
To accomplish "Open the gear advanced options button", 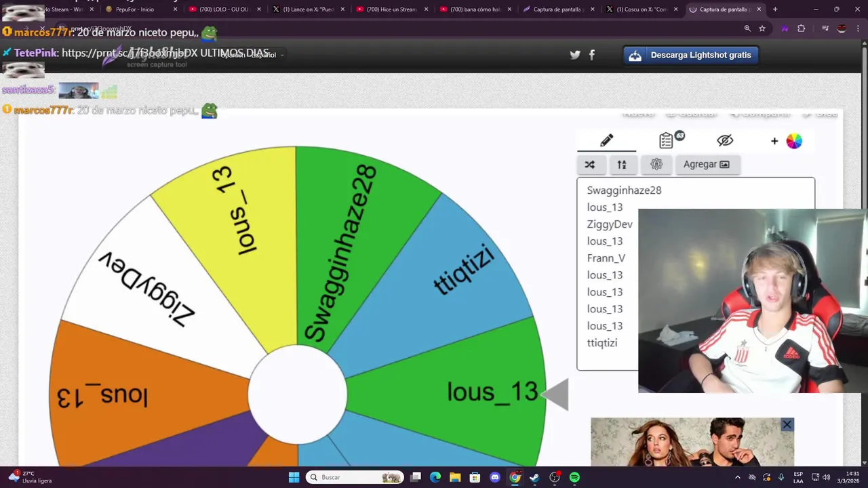I will point(656,164).
